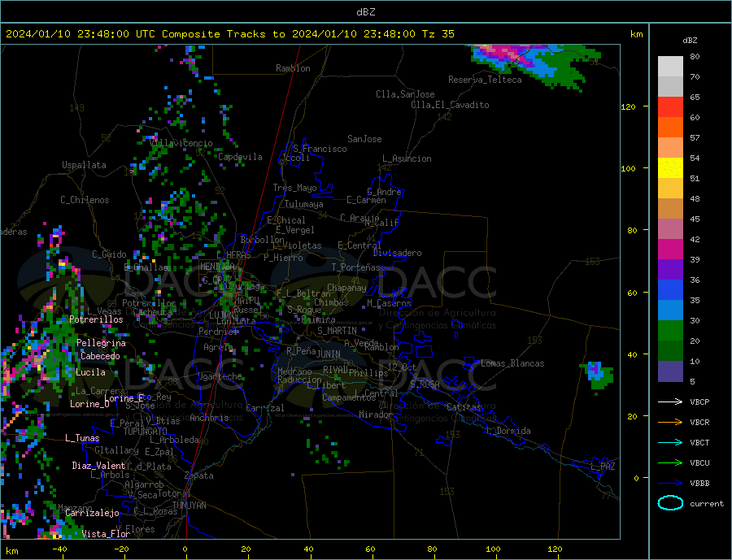
Task: Click the dBZ title at top center
Action: point(365,12)
